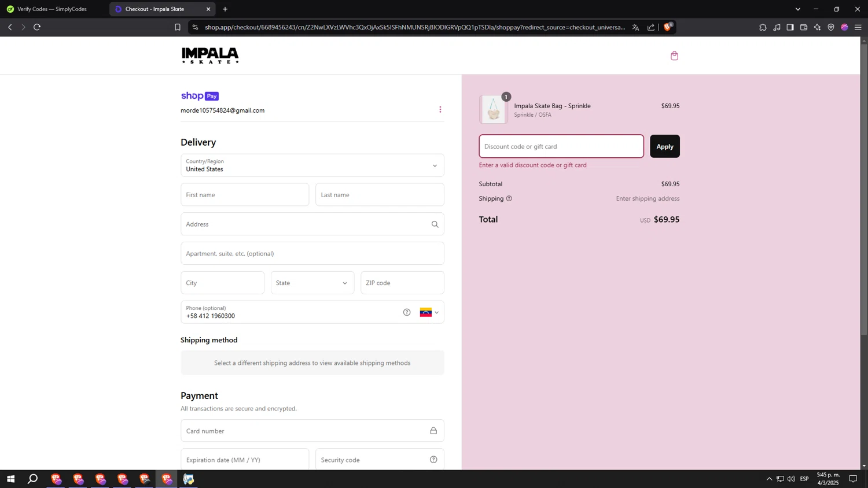Open the Brave wallet icon

pyautogui.click(x=804, y=27)
